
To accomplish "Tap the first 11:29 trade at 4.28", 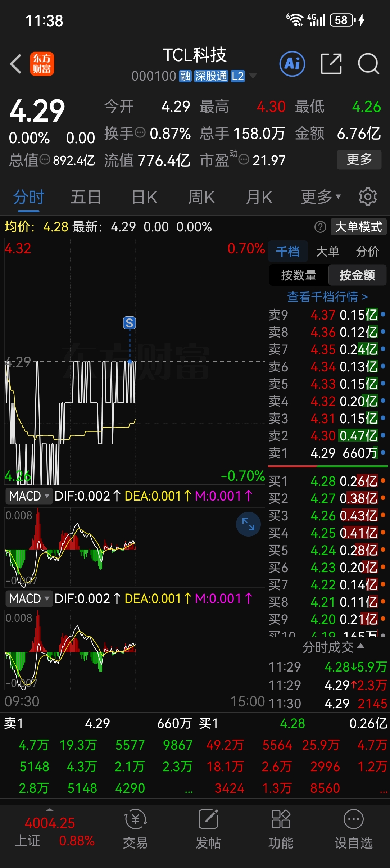I will point(327,667).
